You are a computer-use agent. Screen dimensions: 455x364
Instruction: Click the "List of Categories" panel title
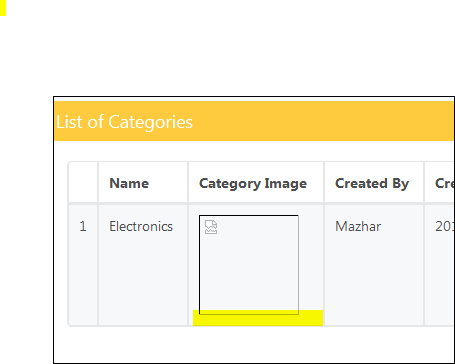[x=124, y=122]
